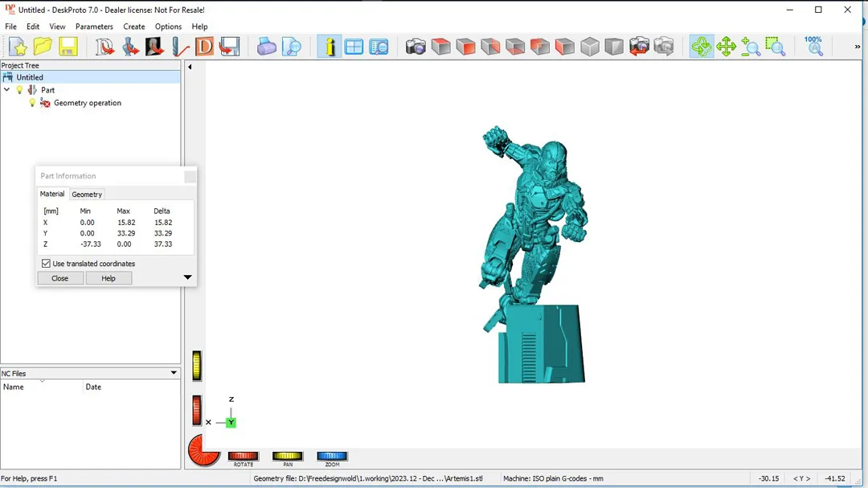Activate the plus/minus zoom magnifier icon
Image resolution: width=868 pixels, height=488 pixels.
point(751,47)
